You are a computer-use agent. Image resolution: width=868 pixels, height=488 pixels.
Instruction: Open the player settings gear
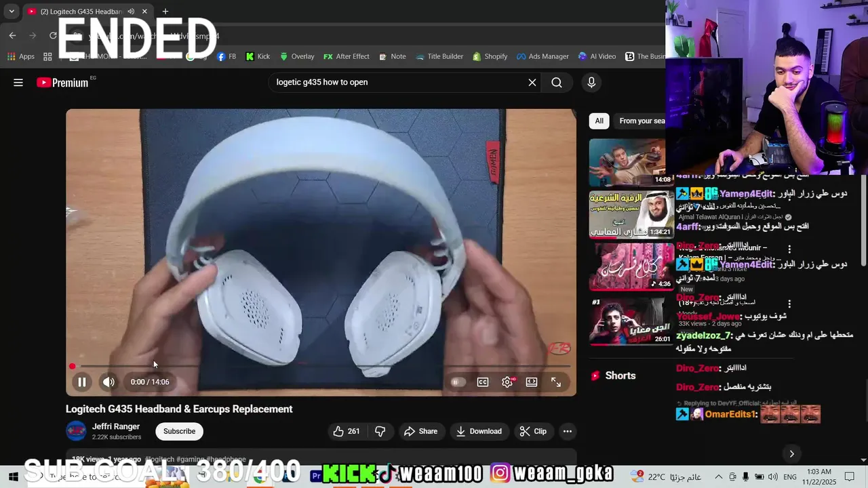coord(507,382)
